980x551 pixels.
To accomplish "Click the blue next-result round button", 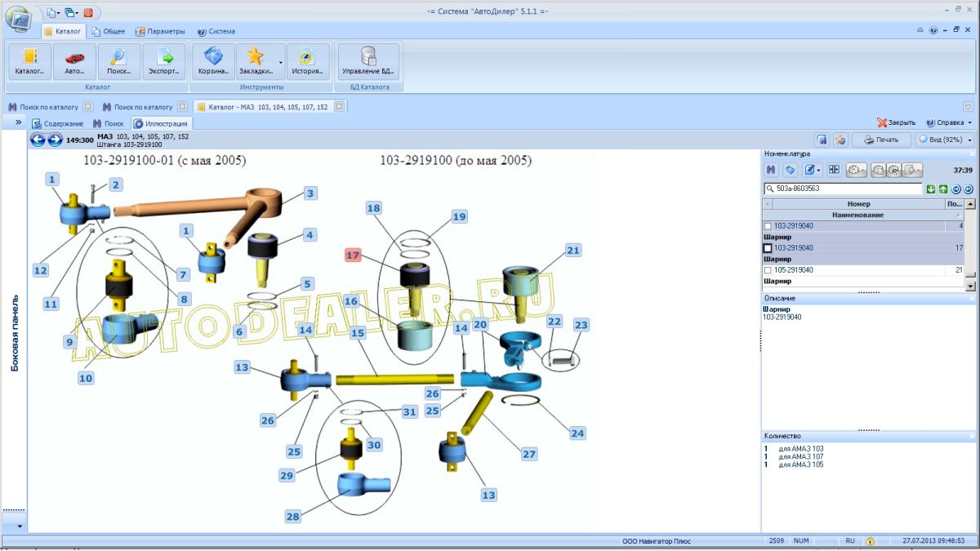I will point(968,189).
